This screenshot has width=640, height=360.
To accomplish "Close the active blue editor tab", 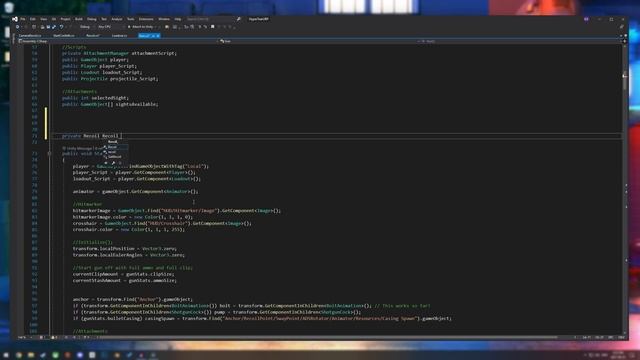I will point(158,36).
